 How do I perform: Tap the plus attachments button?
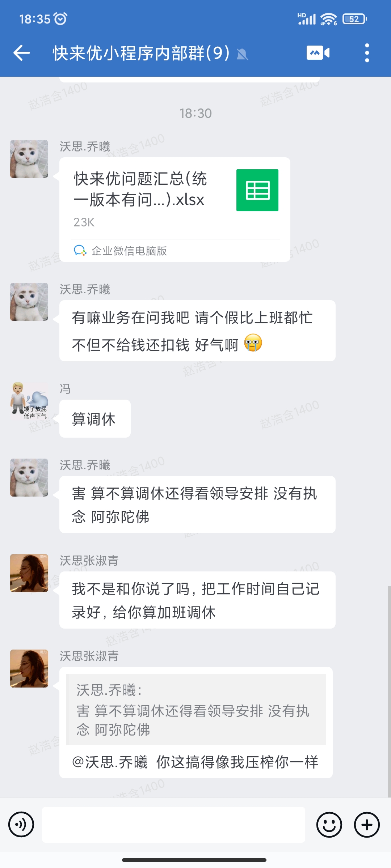point(367,825)
